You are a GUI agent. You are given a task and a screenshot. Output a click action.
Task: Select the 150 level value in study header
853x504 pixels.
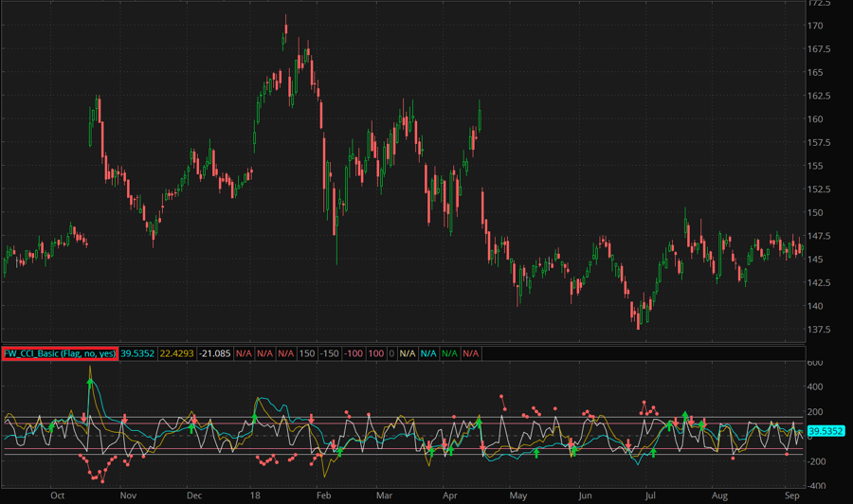[x=306, y=353]
